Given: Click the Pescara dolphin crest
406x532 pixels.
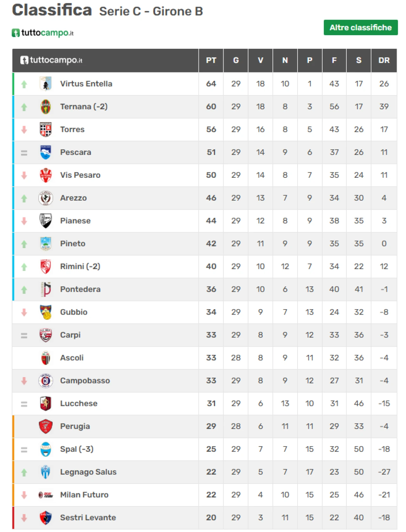Looking at the screenshot, I should click(x=46, y=152).
